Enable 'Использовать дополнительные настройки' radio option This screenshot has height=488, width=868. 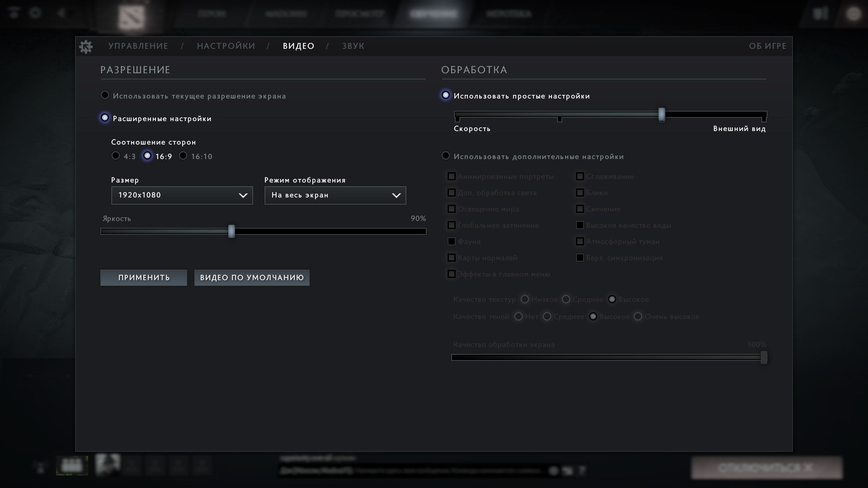(446, 156)
